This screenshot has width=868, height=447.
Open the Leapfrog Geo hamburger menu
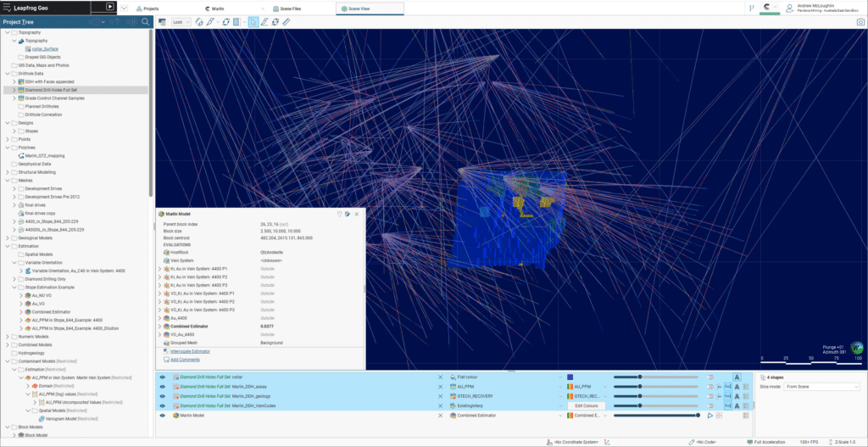coord(7,7)
